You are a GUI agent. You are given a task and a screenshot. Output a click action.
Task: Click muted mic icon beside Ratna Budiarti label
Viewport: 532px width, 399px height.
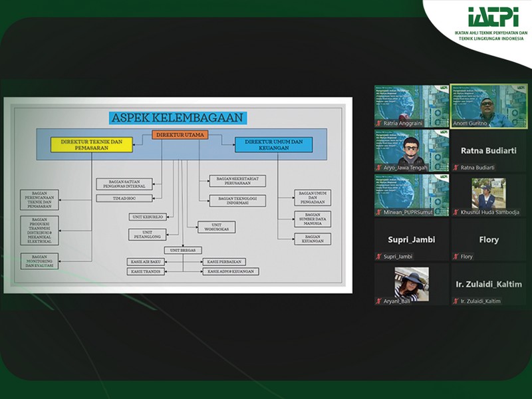coord(456,168)
